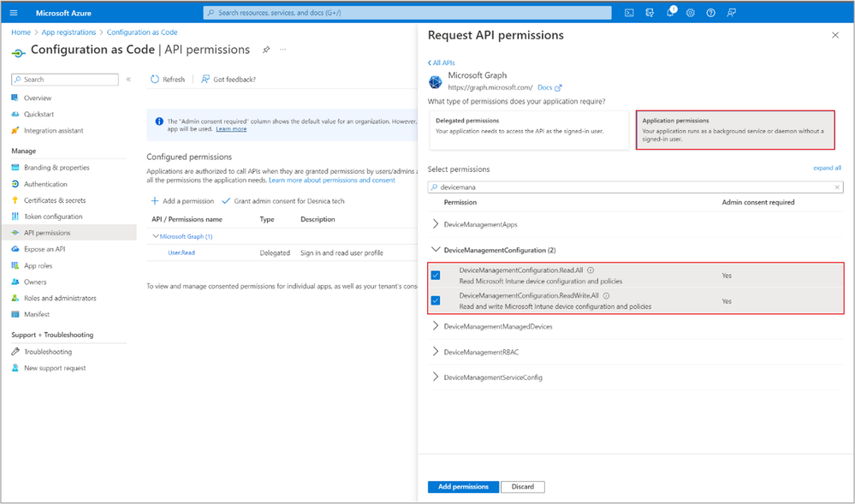Click the Got feedback icon
Screen dimensions: 855x504
pyautogui.click(x=205, y=79)
